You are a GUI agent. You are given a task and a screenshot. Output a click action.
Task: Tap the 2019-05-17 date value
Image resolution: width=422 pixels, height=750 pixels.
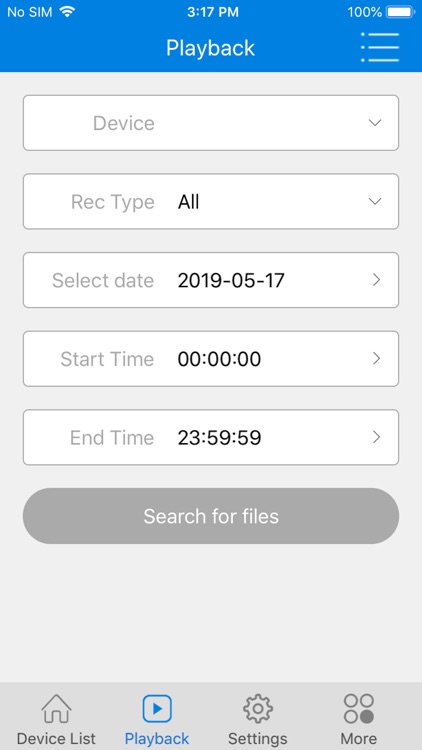click(x=231, y=280)
